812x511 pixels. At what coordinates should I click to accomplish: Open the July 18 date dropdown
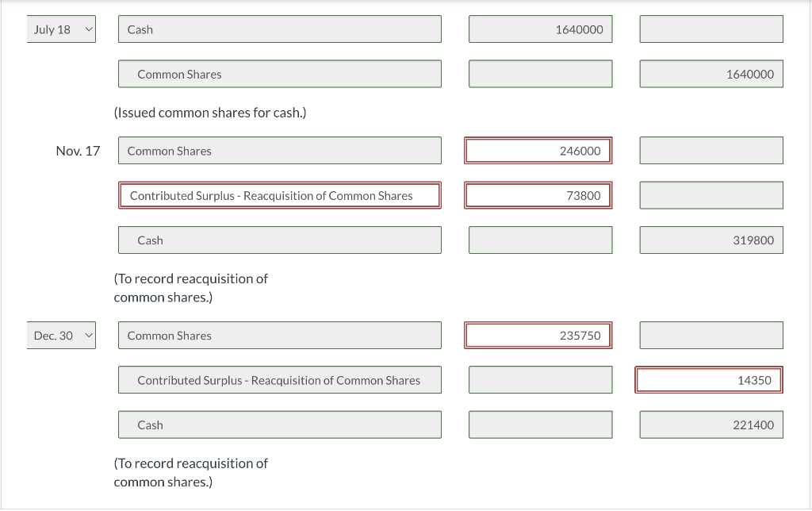pos(61,29)
